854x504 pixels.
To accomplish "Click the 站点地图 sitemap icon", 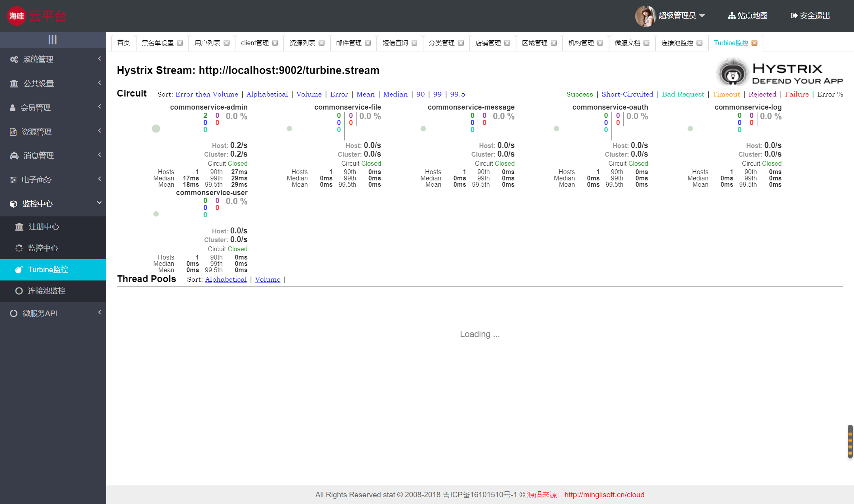I will (x=731, y=16).
